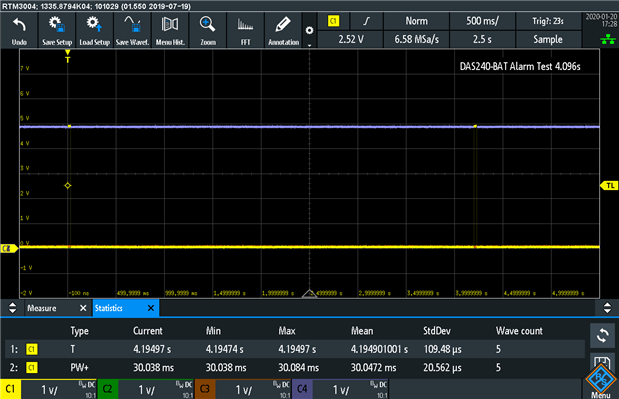Select measurement row 2 PW+
The height and width of the screenshot is (399, 619).
[294, 368]
